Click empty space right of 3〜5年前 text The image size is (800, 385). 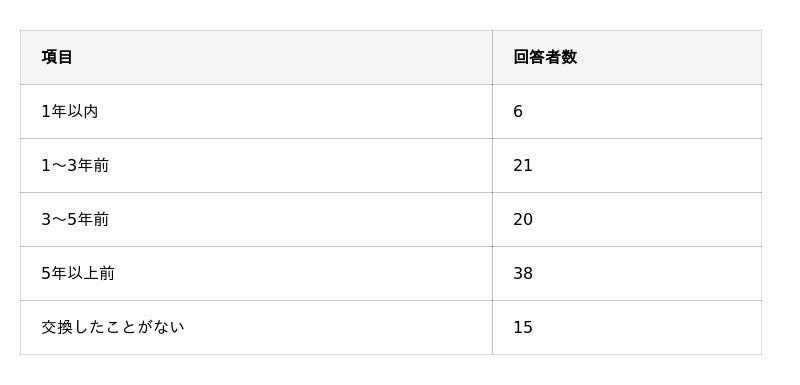tap(301, 219)
